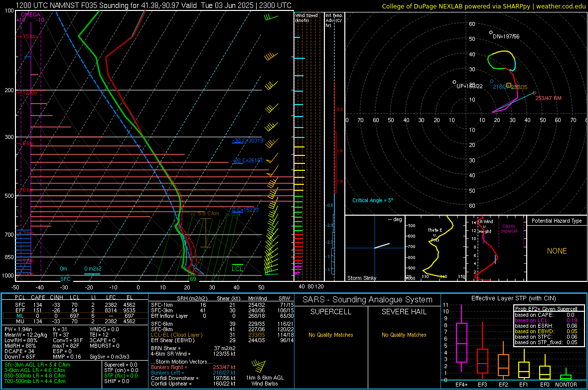Click the Bunkers Left = 218/27 kt line
Image resolution: width=588 pixels, height=390 pixels.
(193, 373)
